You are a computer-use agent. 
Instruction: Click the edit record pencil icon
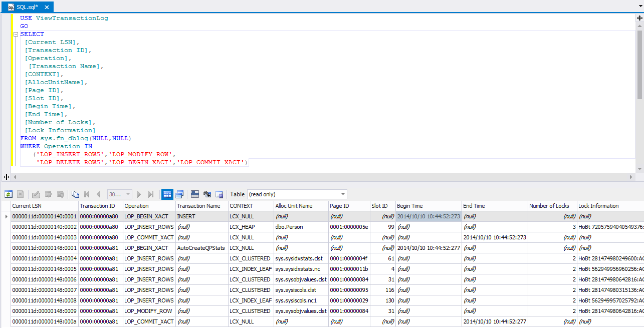[36, 194]
